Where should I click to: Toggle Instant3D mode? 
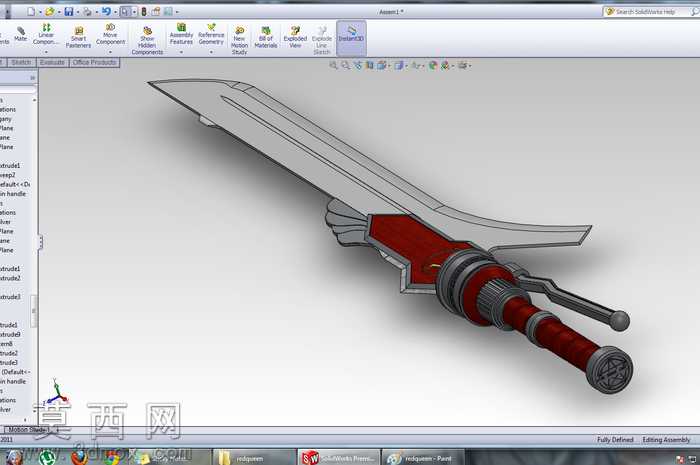(x=351, y=38)
